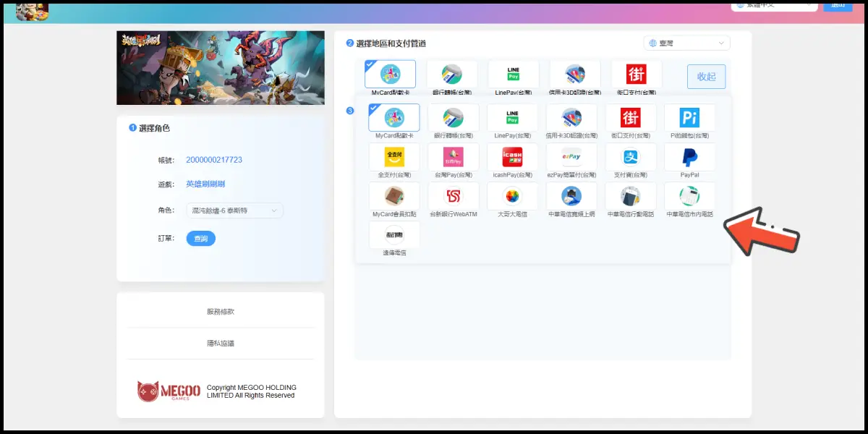
Task: Click the 訂單: field label
Action: [x=166, y=238]
